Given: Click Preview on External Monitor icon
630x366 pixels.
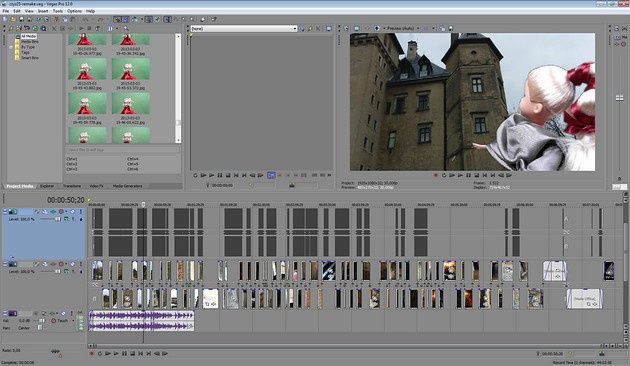Looking at the screenshot, I should click(356, 29).
